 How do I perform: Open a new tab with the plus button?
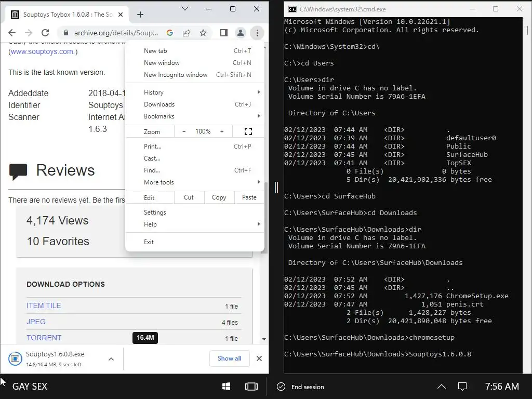[140, 14]
